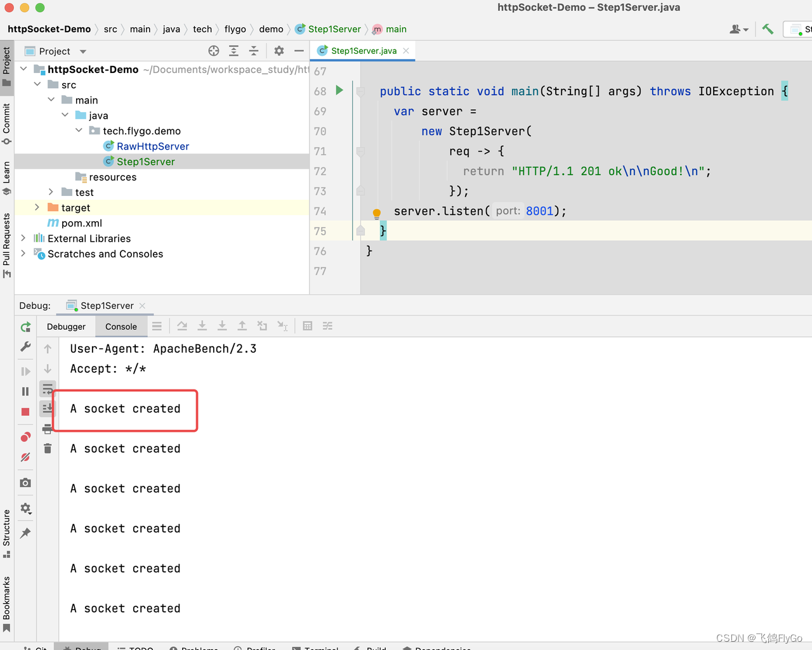The image size is (812, 650).
Task: Collapse the tech.flygo.demo package
Action: pos(79,131)
